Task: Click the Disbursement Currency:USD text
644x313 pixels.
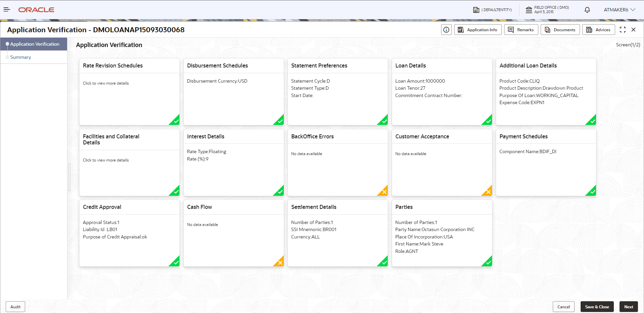Action: [217, 81]
